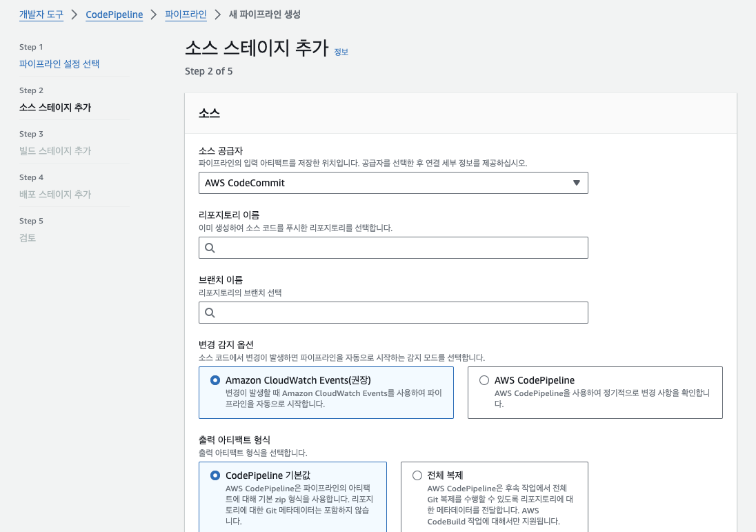The width and height of the screenshot is (756, 532).
Task: Select Amazon CloudWatch Events(권장) radio option
Action: point(215,380)
